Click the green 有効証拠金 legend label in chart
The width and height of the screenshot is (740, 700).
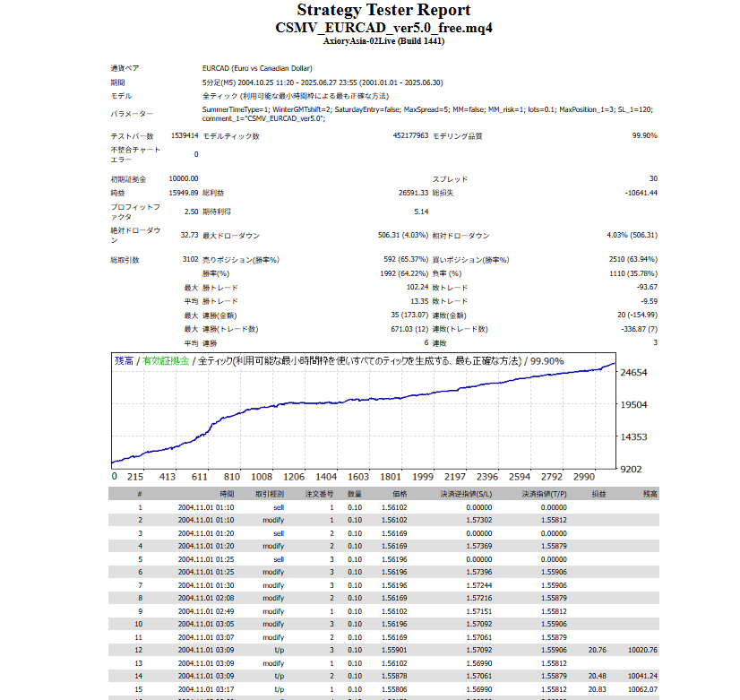click(165, 360)
